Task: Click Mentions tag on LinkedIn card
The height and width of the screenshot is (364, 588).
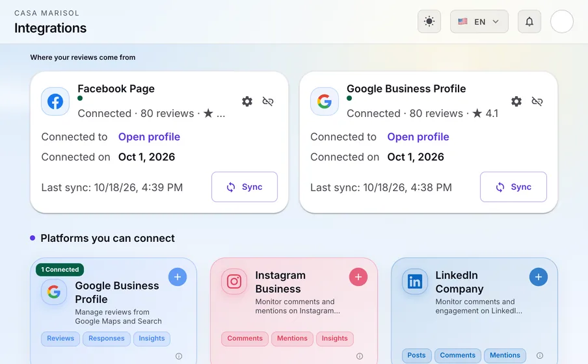Action: pos(505,356)
